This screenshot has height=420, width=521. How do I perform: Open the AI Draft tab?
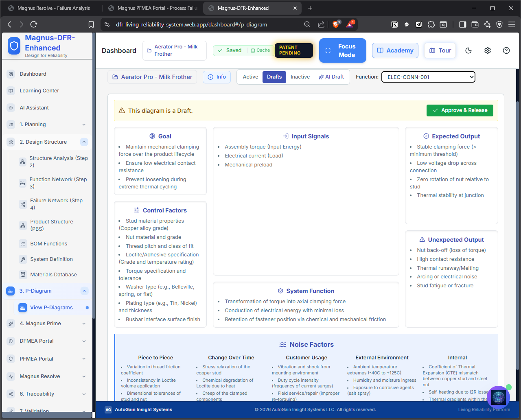tap(331, 77)
